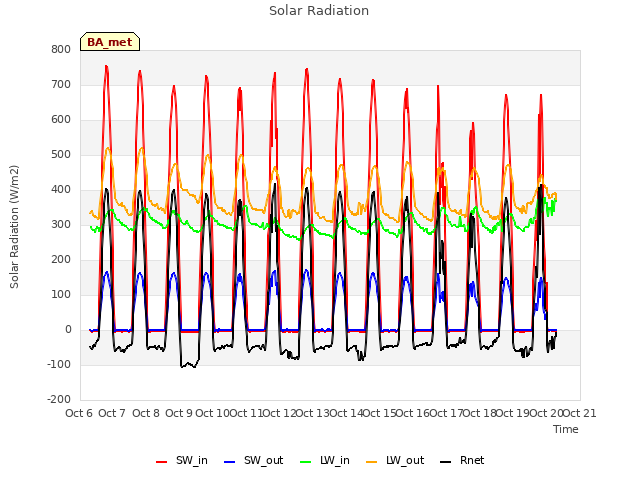Click the Rnet minimum trough near Oct 9
The width and height of the screenshot is (640, 480).
tap(188, 365)
